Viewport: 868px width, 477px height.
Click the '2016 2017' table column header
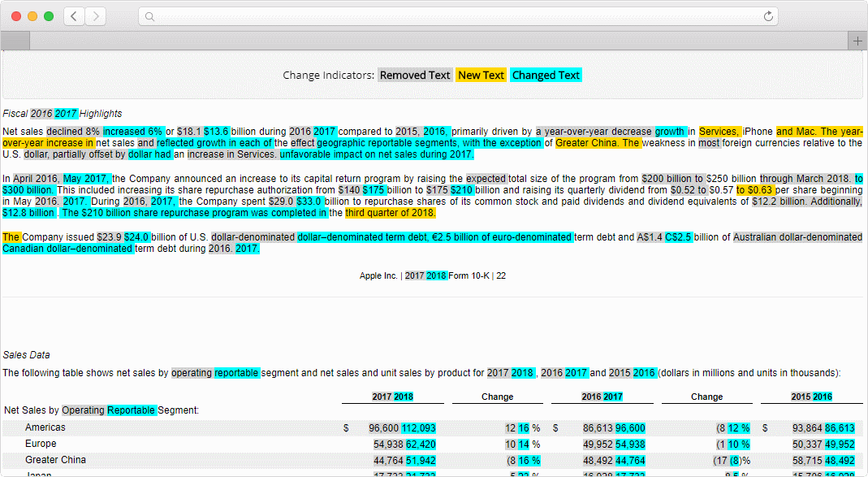pyautogui.click(x=602, y=397)
